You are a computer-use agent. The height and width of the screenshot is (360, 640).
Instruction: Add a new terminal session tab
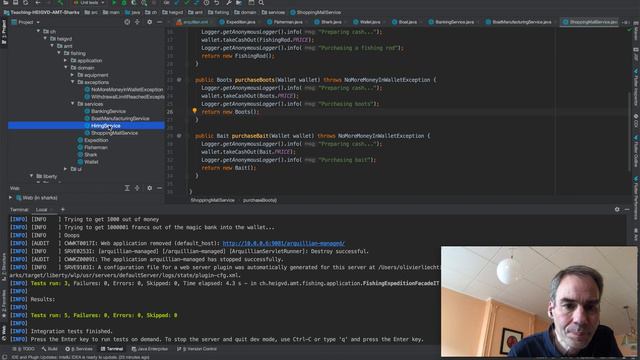pyautogui.click(x=62, y=209)
